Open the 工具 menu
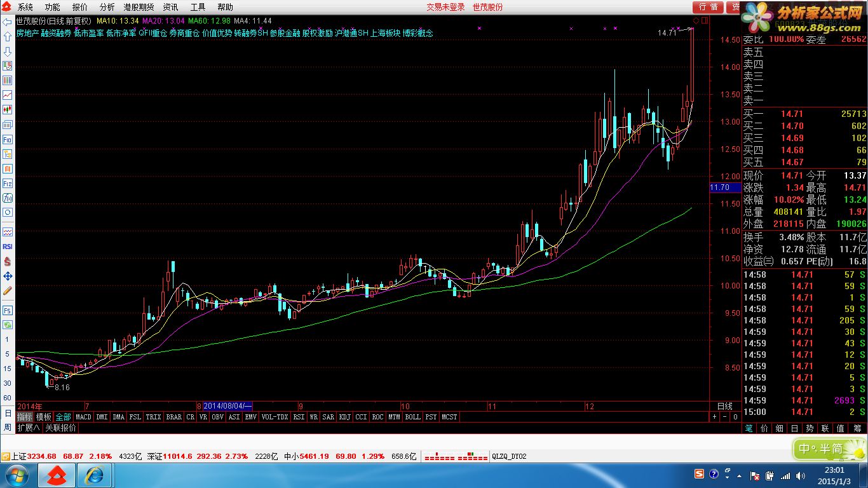Screen dimensions: 868x488 click(198, 7)
